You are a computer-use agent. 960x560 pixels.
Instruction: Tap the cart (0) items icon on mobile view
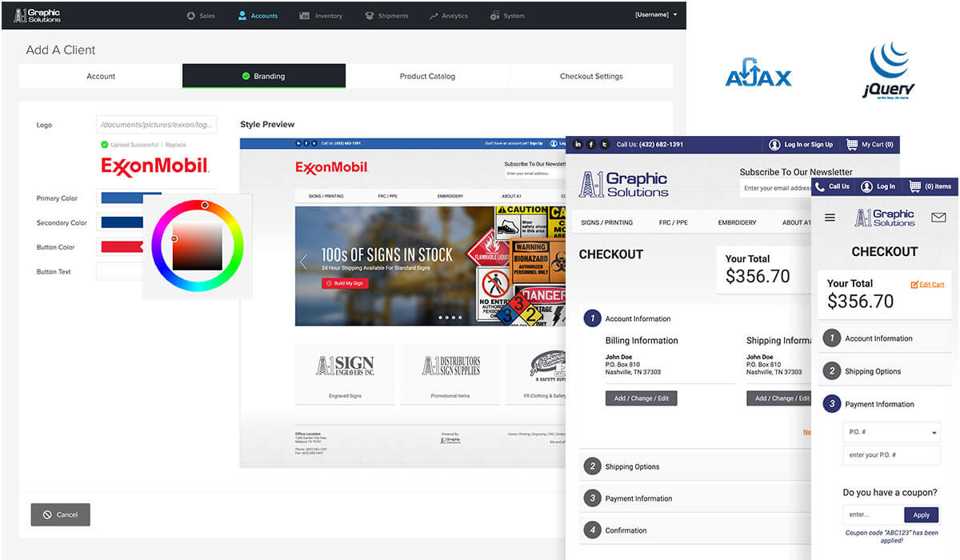915,186
